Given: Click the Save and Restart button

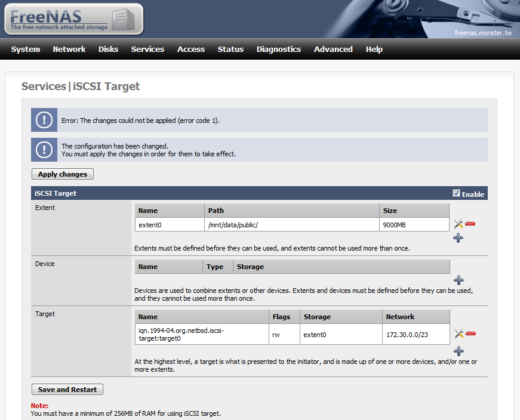Looking at the screenshot, I should pyautogui.click(x=67, y=390).
